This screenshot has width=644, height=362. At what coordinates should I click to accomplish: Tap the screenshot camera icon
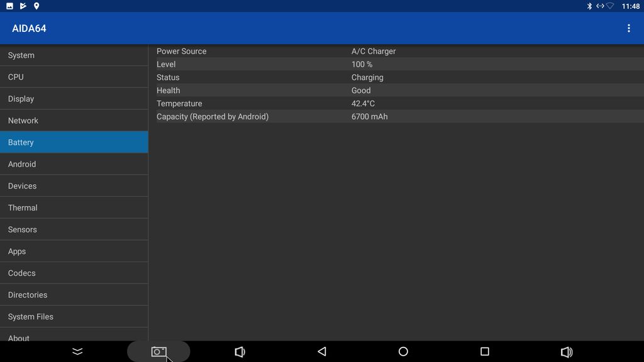click(158, 351)
